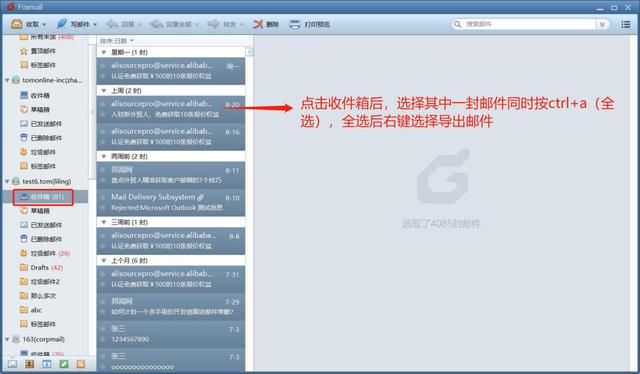This screenshot has height=374, width=640.
Task: Click the search magnifier icon
Action: tap(458, 24)
